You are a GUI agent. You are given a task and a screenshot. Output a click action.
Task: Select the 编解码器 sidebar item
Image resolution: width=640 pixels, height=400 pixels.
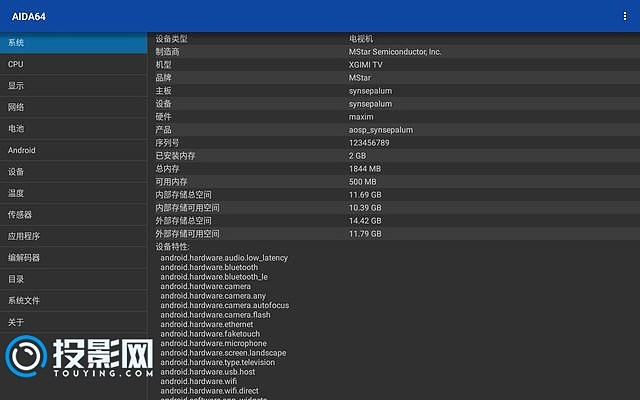pyautogui.click(x=73, y=258)
